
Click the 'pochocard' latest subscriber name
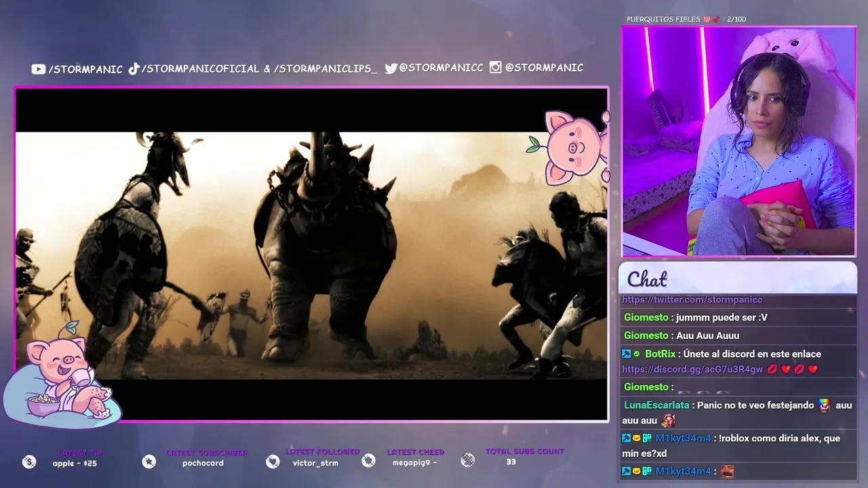(203, 464)
